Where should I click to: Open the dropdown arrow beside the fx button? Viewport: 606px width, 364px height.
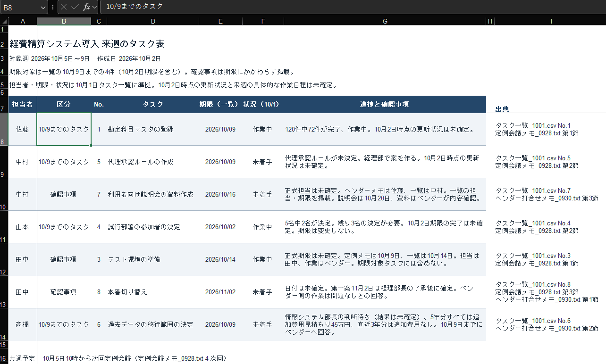pyautogui.click(x=95, y=7)
